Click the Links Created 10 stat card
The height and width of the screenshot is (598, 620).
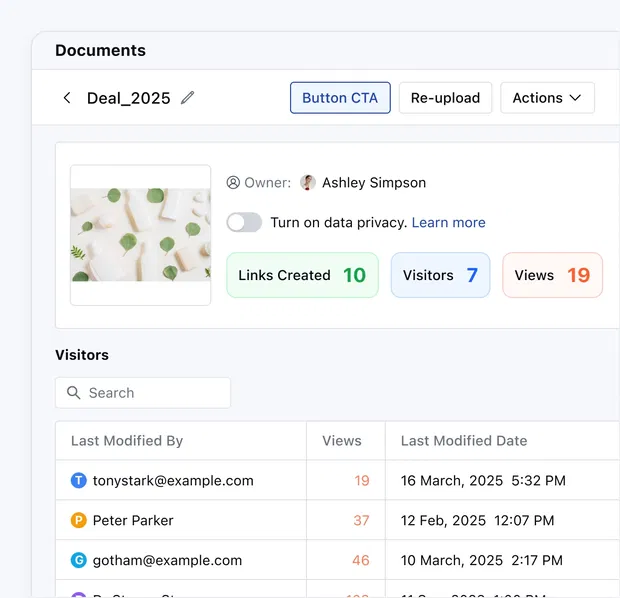302,275
